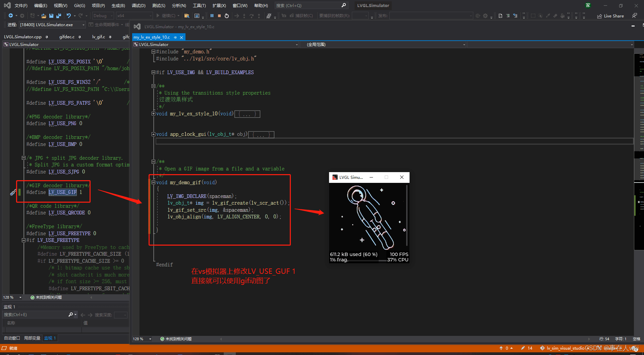The width and height of the screenshot is (644, 355).
Task: Pin the my_lv_ex_style_10.c tab
Action: coord(175,37)
